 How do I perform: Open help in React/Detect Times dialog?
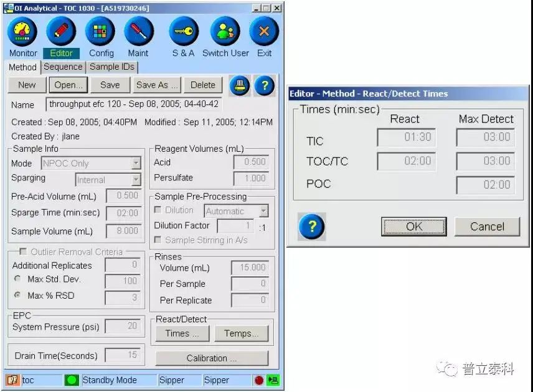(x=312, y=226)
